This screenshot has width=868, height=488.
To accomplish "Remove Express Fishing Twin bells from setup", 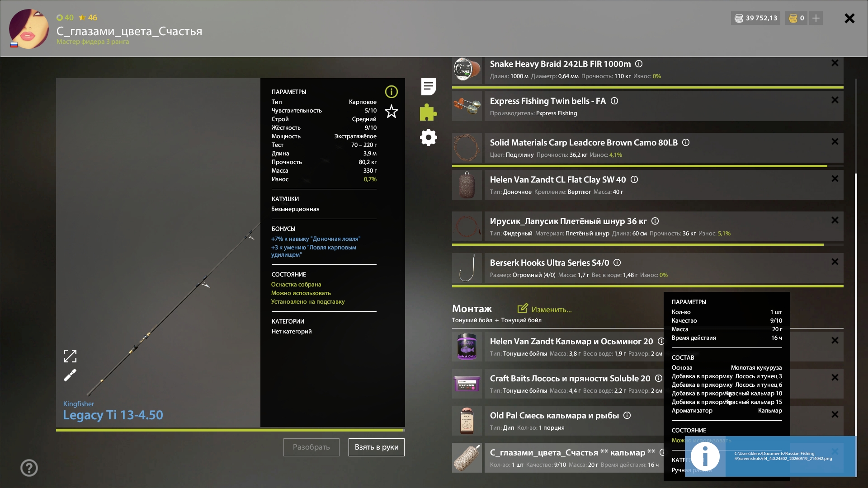I will tap(835, 100).
